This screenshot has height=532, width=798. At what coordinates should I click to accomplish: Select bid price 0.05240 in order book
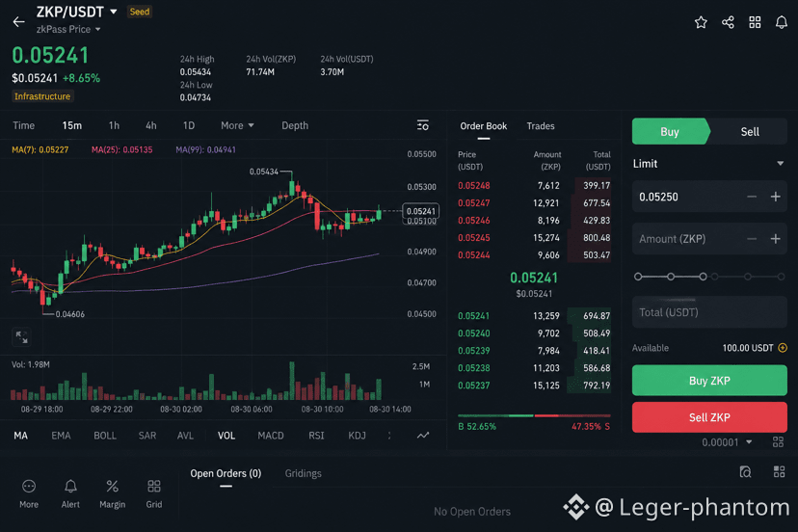click(474, 333)
